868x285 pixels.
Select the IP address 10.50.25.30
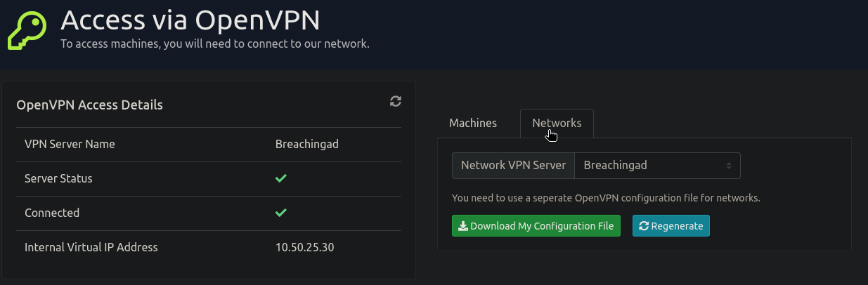[304, 247]
